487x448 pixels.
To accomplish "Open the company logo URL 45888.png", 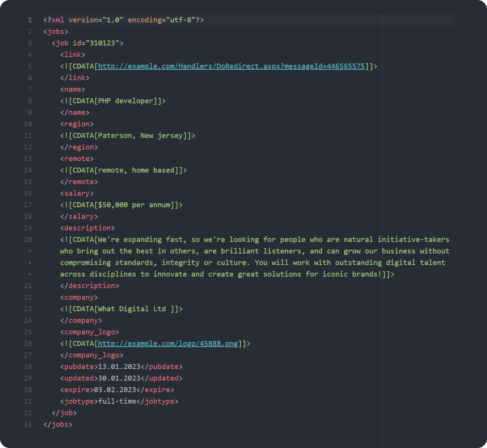I will click(x=167, y=343).
